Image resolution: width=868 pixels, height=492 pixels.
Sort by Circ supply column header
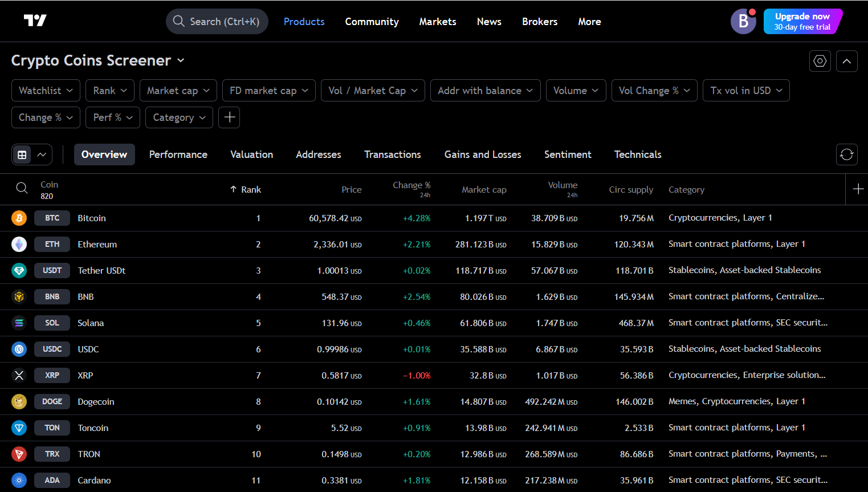pos(631,190)
